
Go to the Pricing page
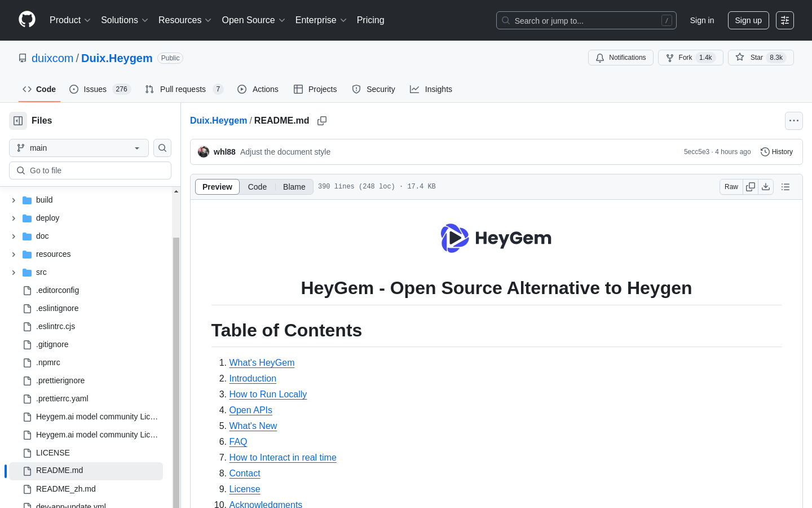370,20
